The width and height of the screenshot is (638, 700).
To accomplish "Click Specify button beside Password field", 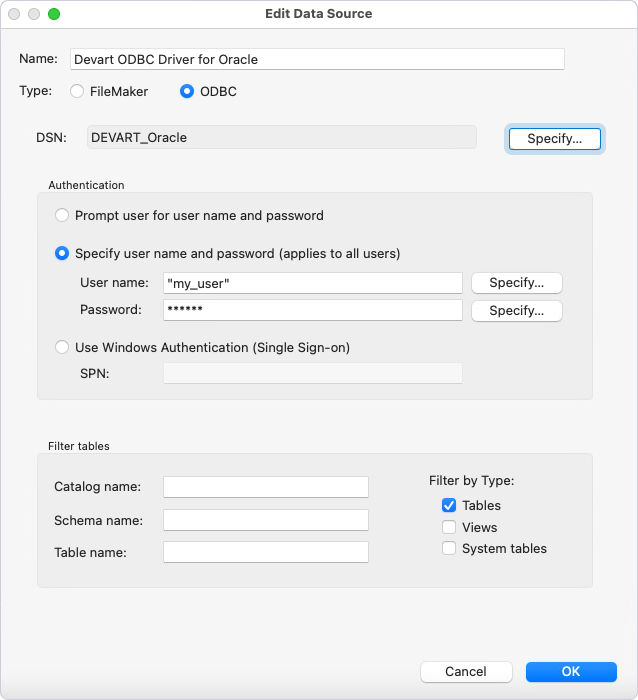I will click(517, 311).
